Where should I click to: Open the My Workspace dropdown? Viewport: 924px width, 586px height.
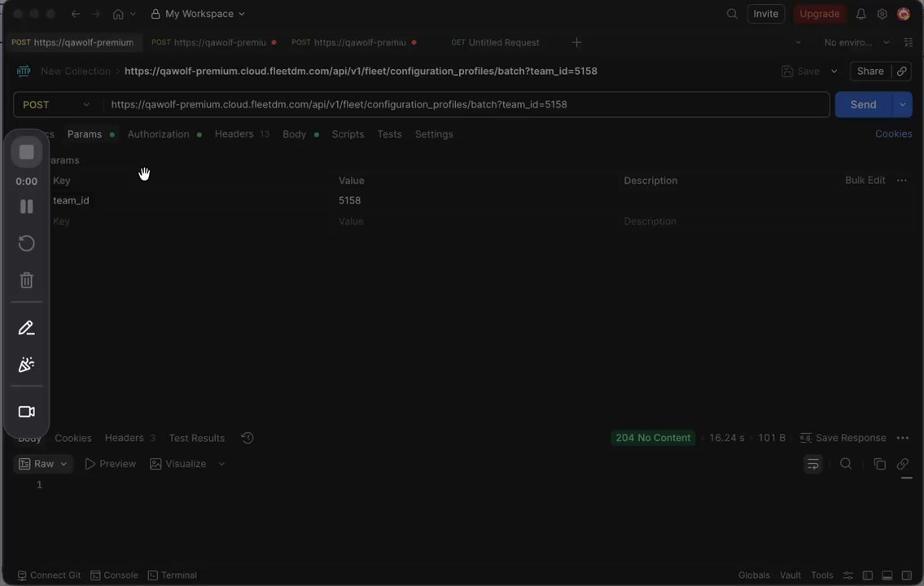tap(198, 14)
